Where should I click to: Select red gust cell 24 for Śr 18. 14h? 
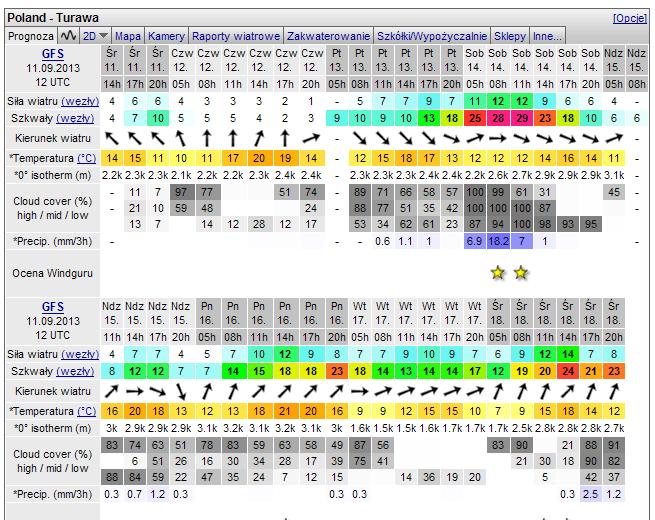pos(568,371)
